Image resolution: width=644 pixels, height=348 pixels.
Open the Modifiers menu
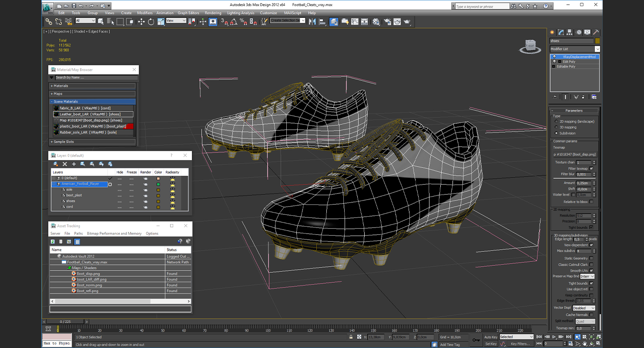[x=145, y=13]
